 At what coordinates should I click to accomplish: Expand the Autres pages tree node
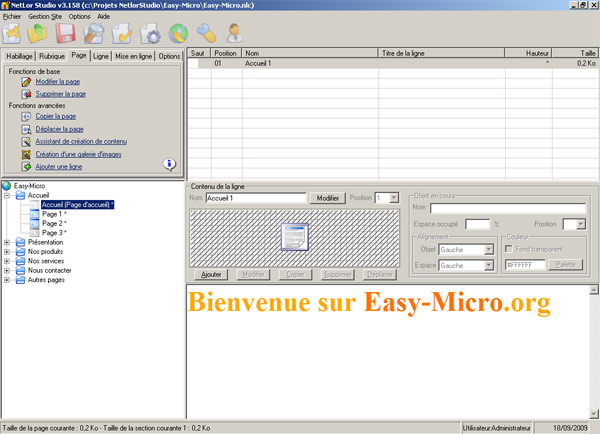point(7,280)
